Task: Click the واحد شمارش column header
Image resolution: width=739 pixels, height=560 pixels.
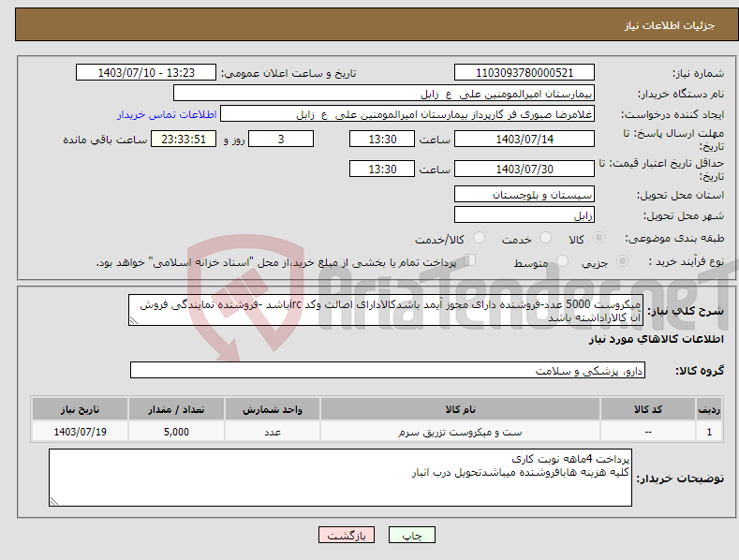Action: 273,409
